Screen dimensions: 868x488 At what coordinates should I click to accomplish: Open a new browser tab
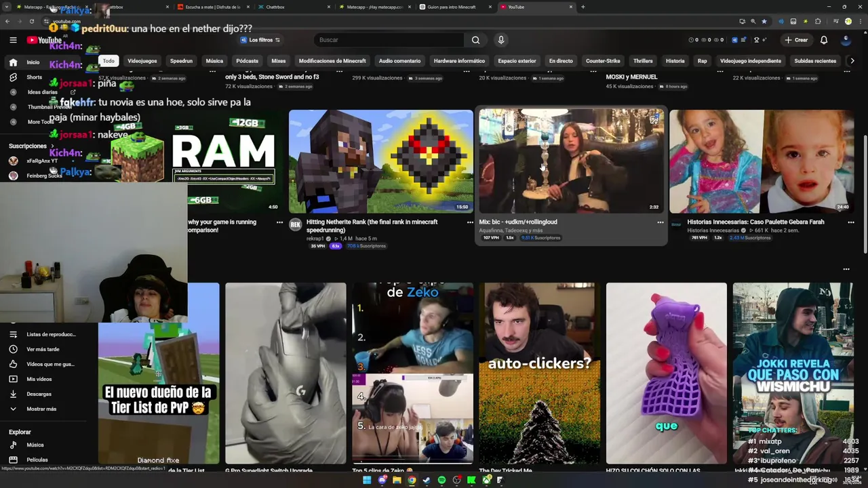click(583, 7)
